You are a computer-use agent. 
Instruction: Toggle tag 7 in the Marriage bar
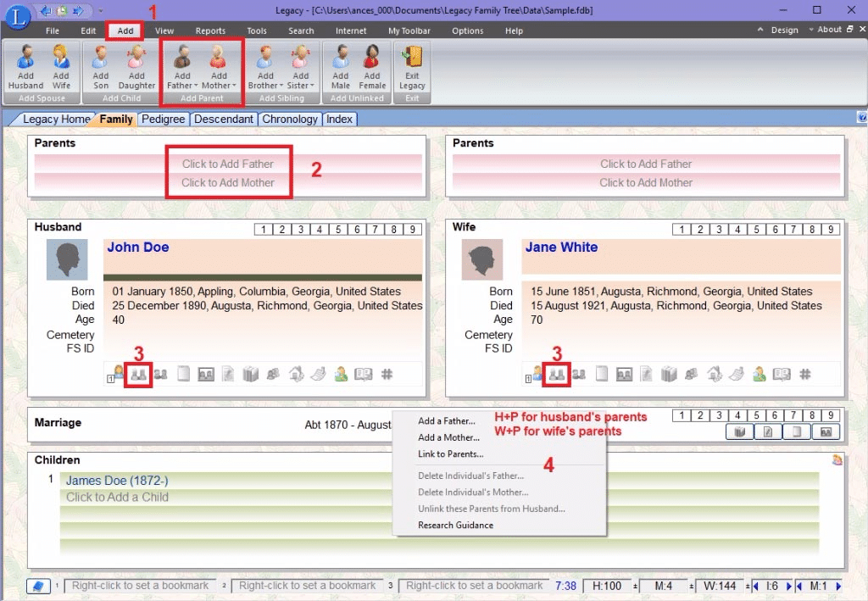pyautogui.click(x=793, y=415)
